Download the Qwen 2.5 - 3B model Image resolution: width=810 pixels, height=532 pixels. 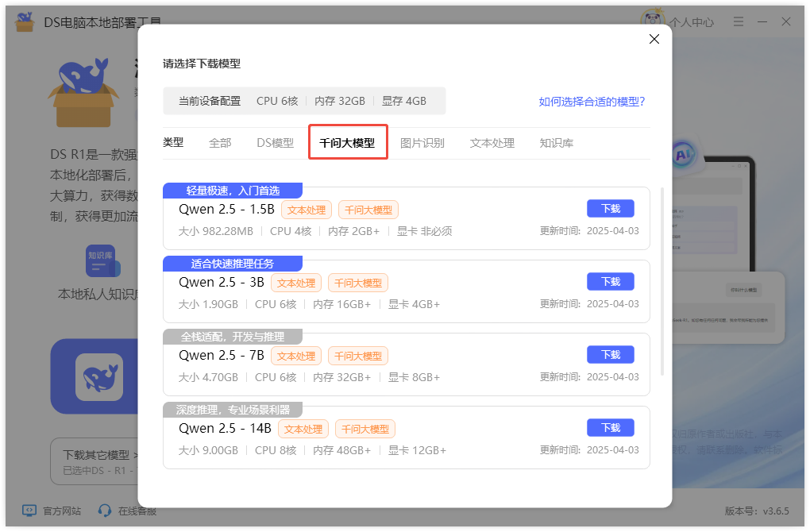pos(611,282)
